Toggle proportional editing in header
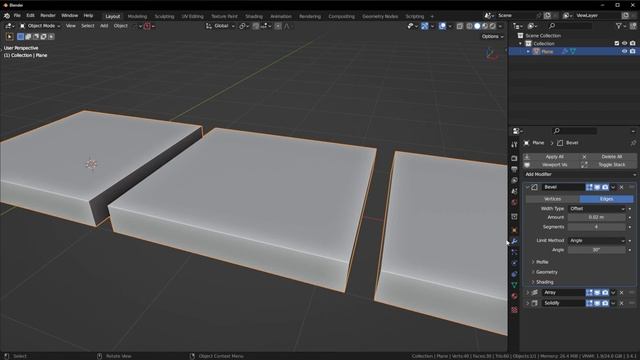This screenshot has width=640, height=360. (278, 26)
